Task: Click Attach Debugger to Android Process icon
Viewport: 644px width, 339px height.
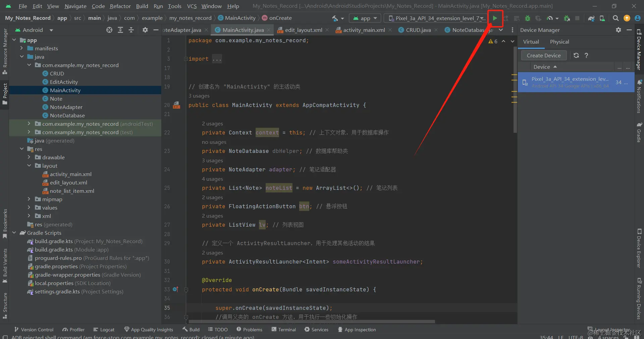Action: (x=567, y=18)
